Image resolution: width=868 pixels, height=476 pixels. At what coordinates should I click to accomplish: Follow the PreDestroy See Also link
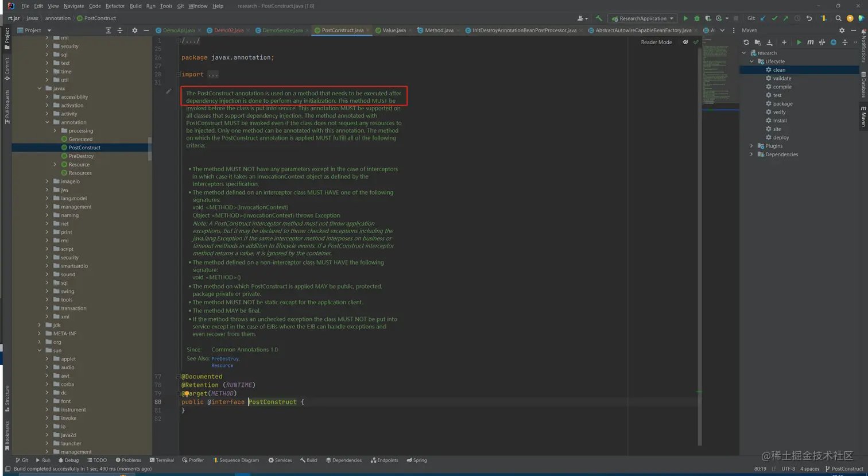[224, 359]
